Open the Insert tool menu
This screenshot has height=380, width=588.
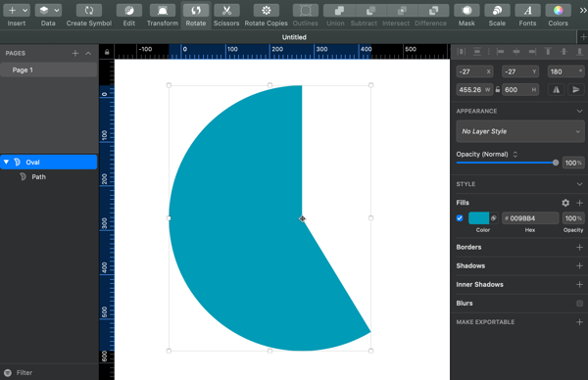coord(17,11)
